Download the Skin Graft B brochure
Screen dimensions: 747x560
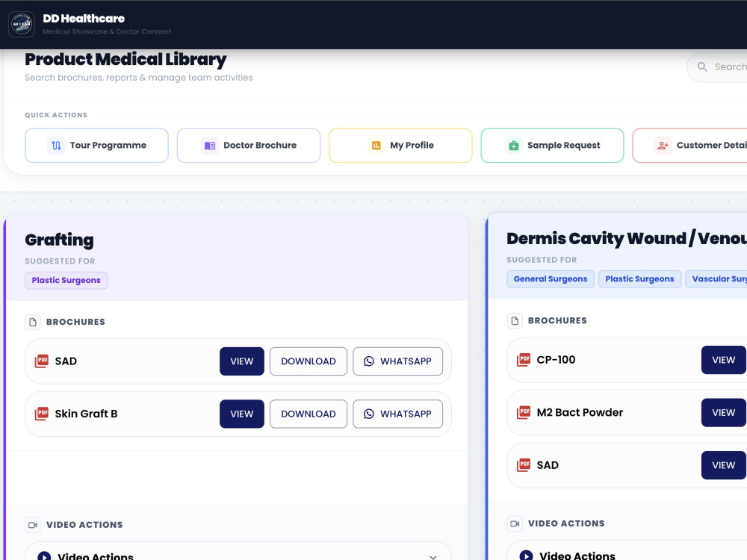point(309,414)
